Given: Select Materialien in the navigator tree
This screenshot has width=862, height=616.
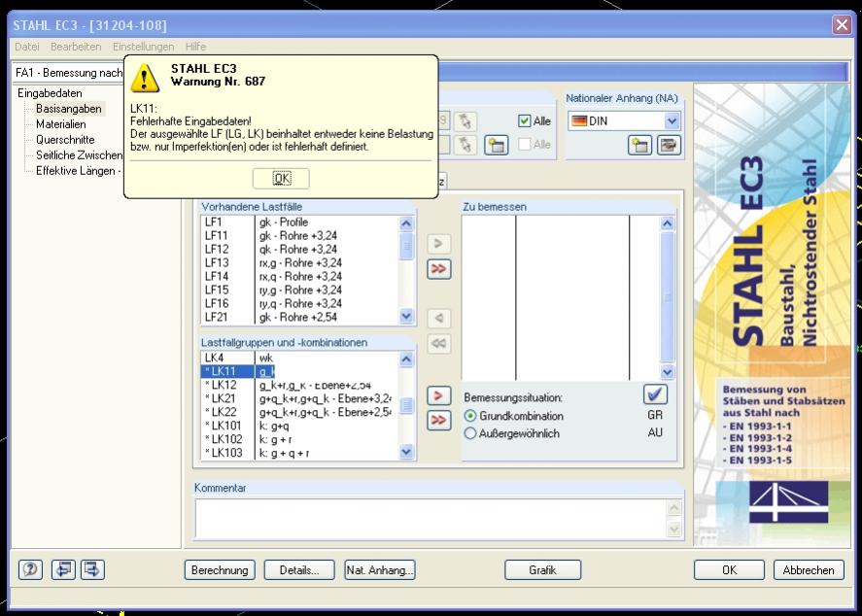Looking at the screenshot, I should tap(61, 124).
